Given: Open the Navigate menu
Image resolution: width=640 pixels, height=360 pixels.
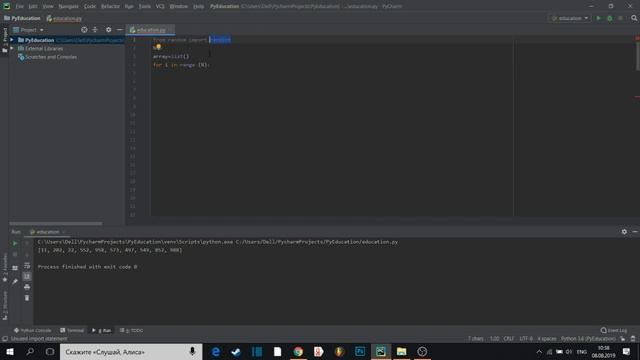Looking at the screenshot, I should pos(68,7).
